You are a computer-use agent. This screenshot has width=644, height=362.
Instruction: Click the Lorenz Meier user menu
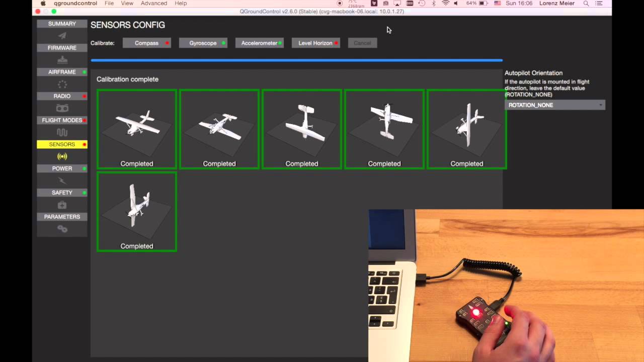click(x=556, y=4)
